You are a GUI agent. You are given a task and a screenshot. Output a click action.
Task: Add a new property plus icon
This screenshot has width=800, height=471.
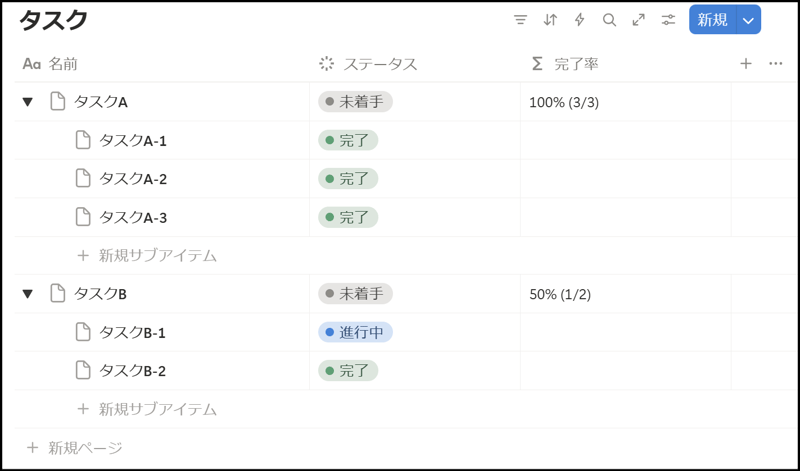tap(746, 64)
